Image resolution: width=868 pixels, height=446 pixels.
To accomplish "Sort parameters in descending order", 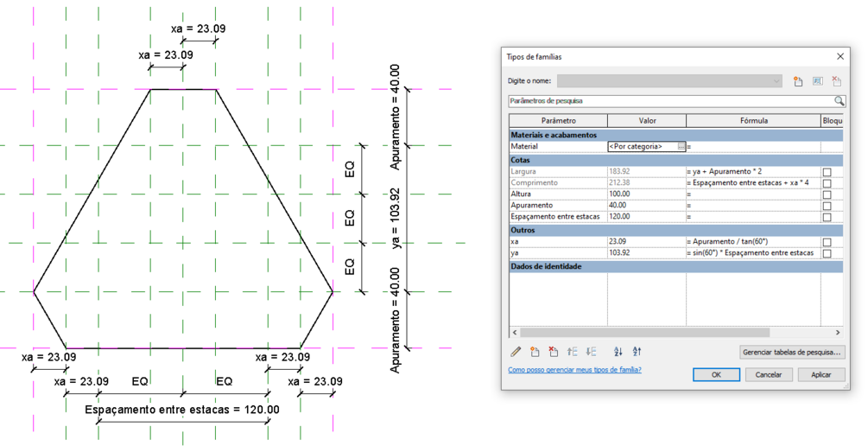I will pyautogui.click(x=637, y=351).
